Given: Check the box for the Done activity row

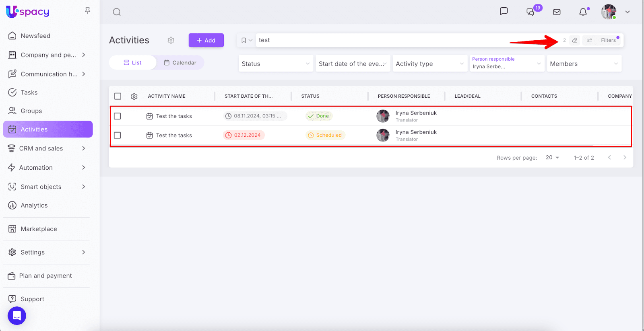Looking at the screenshot, I should tap(118, 116).
